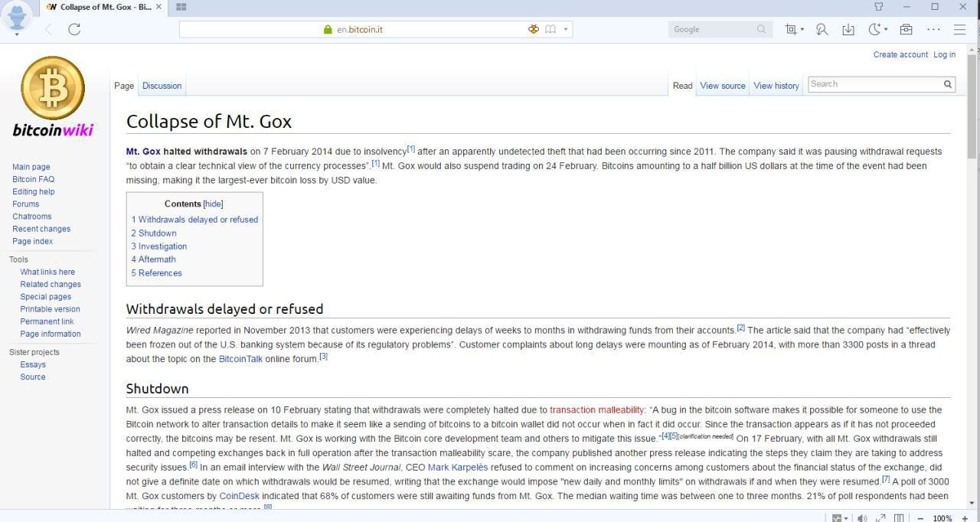Open Page information link
Viewport: 980px width, 522px height.
pos(50,334)
